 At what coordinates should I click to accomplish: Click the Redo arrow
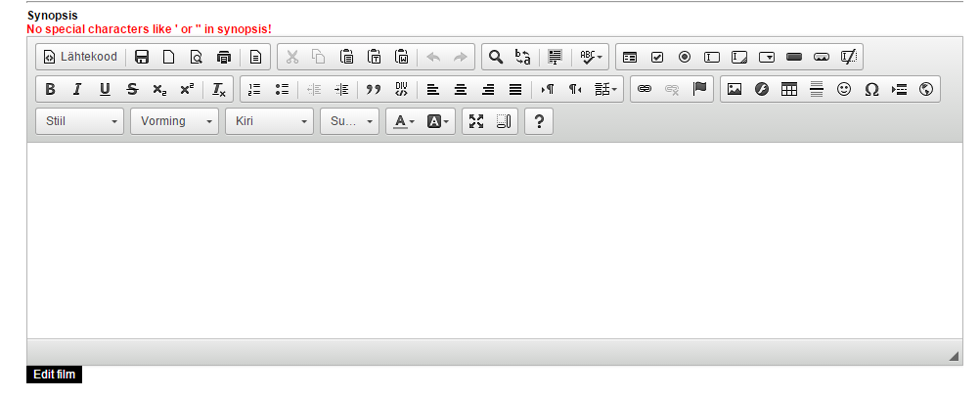click(461, 57)
